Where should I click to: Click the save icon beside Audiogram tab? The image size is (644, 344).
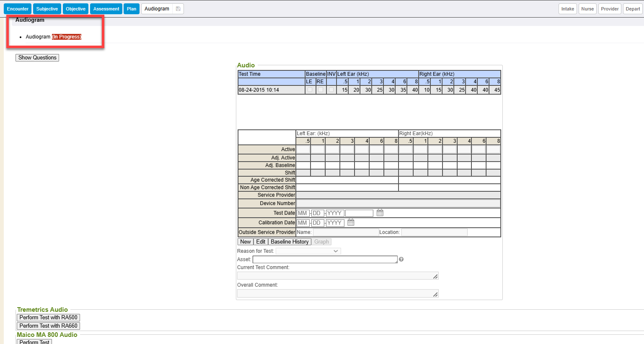click(178, 9)
